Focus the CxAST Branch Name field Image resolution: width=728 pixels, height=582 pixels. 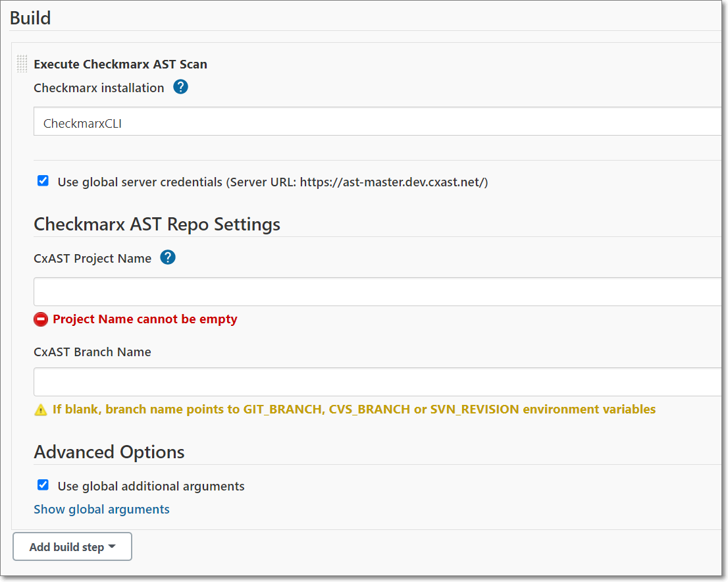click(x=377, y=382)
